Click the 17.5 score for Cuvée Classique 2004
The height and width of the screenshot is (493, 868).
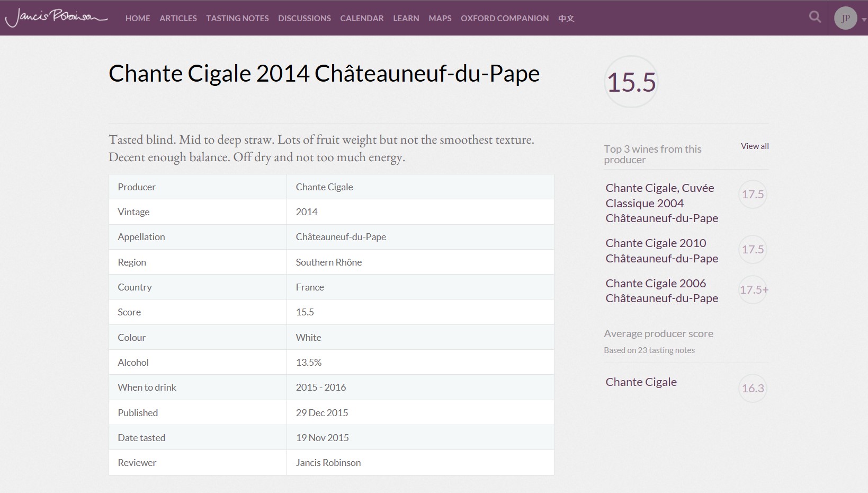(x=753, y=194)
